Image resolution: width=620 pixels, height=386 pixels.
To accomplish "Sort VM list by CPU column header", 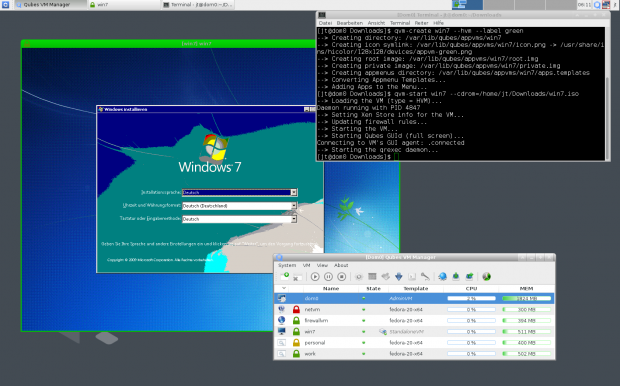I will [x=471, y=289].
